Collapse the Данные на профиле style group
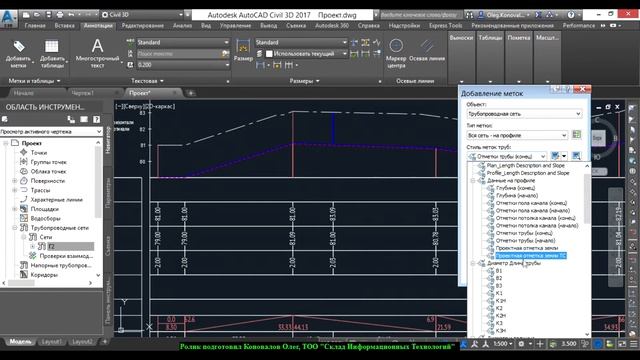Viewport: 640px width, 360px height. pos(473,180)
